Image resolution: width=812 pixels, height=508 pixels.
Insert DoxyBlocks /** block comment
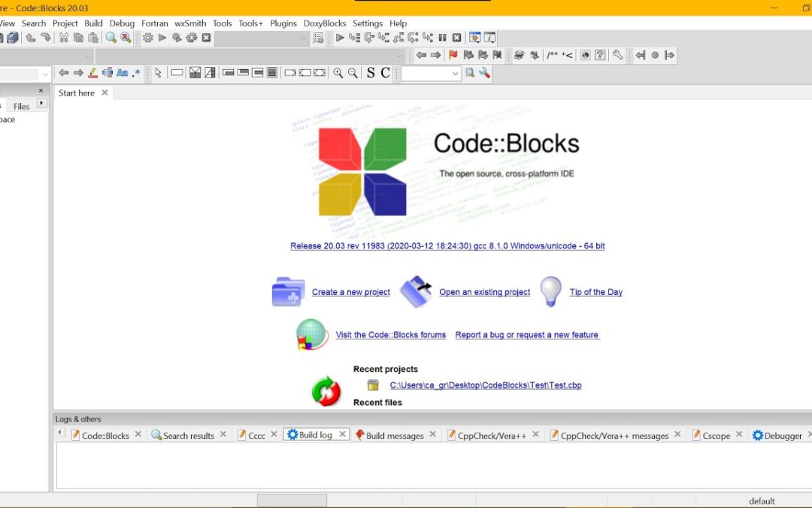coord(553,55)
